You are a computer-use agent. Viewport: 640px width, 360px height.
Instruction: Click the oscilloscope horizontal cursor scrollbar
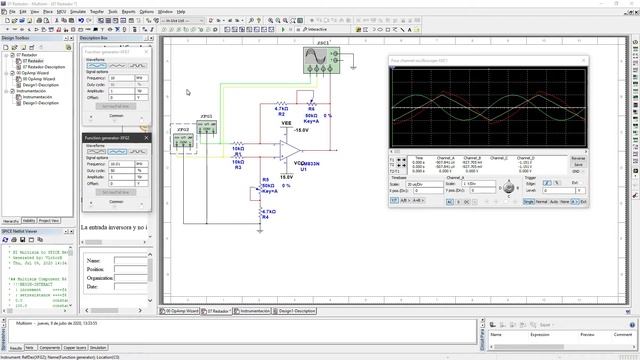pyautogui.click(x=488, y=151)
